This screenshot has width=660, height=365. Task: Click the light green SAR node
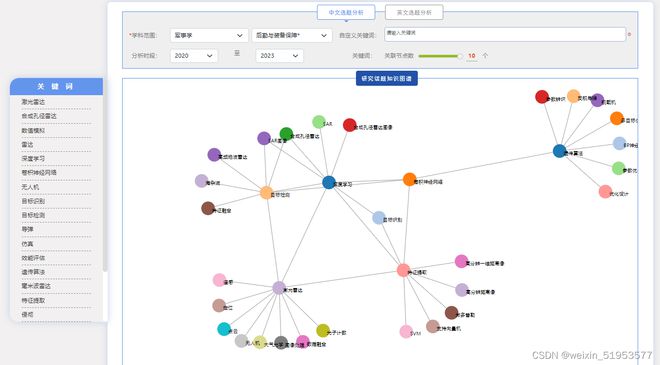(x=319, y=122)
